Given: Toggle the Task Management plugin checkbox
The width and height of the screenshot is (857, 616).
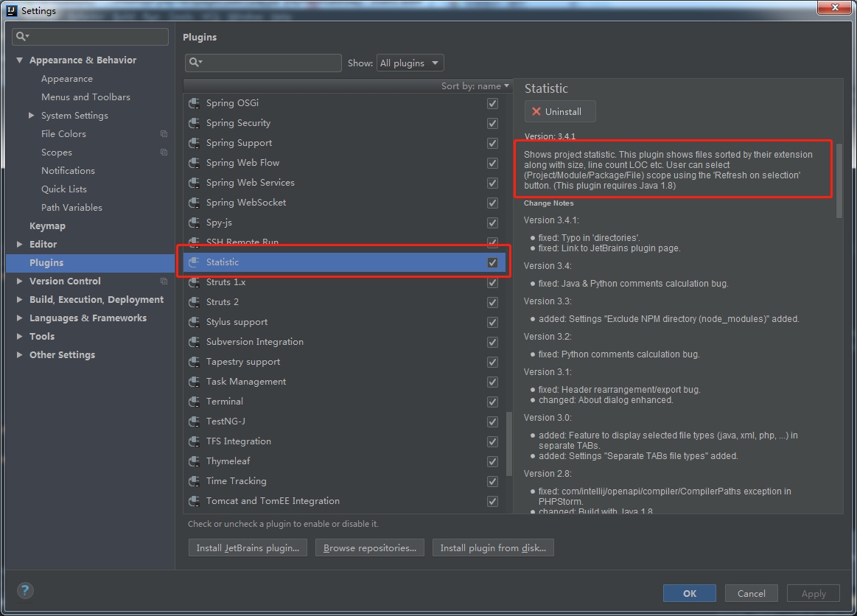Looking at the screenshot, I should pos(492,382).
